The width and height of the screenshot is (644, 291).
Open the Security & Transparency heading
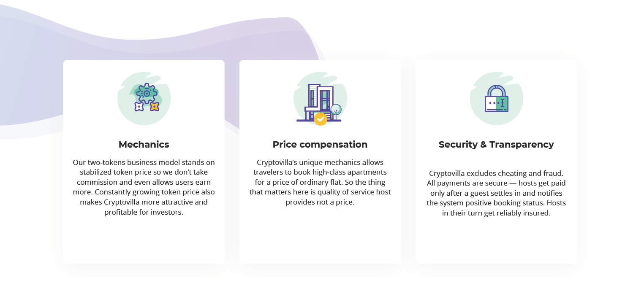(x=496, y=145)
